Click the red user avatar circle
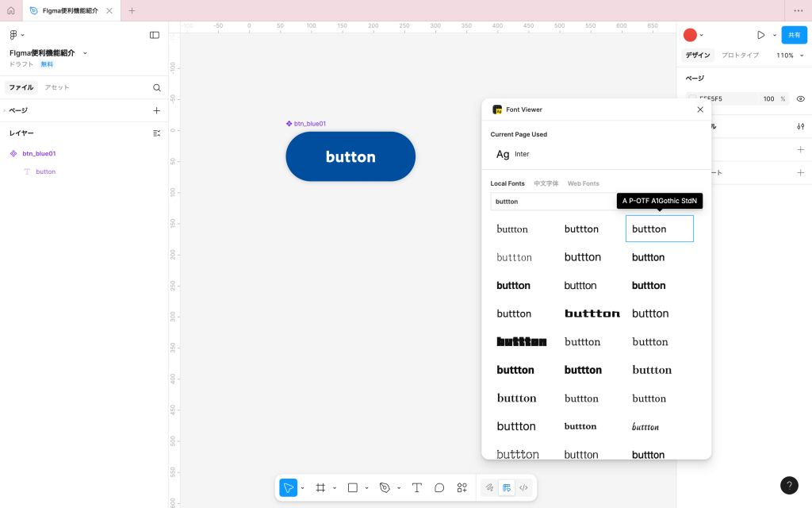The image size is (812, 508). pyautogui.click(x=690, y=35)
